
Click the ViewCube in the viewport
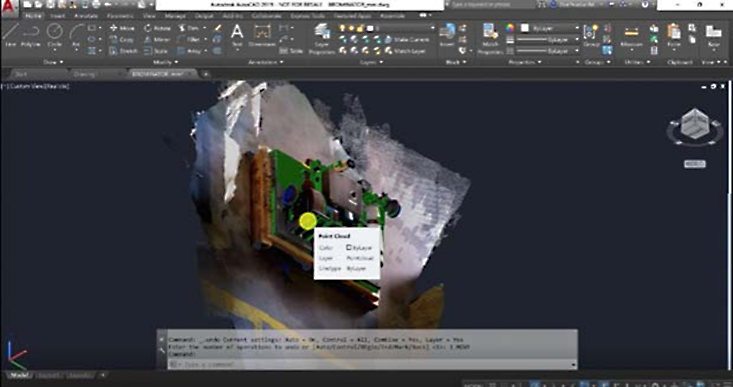695,124
